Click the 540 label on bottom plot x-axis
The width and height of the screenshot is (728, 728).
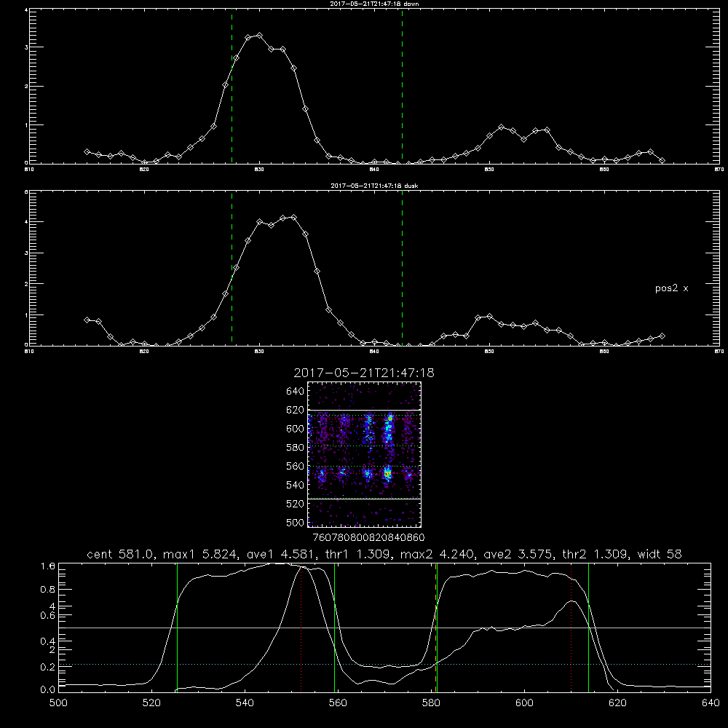tap(245, 703)
